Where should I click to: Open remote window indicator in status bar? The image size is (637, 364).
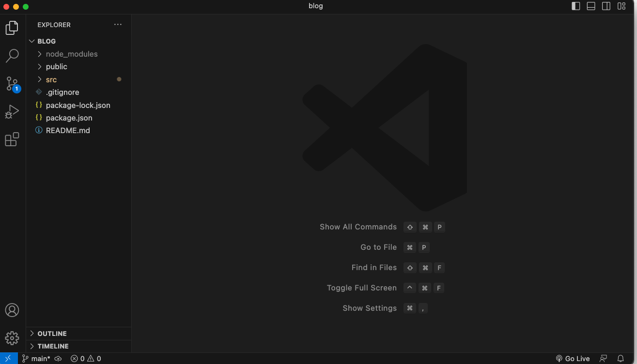[9, 359]
